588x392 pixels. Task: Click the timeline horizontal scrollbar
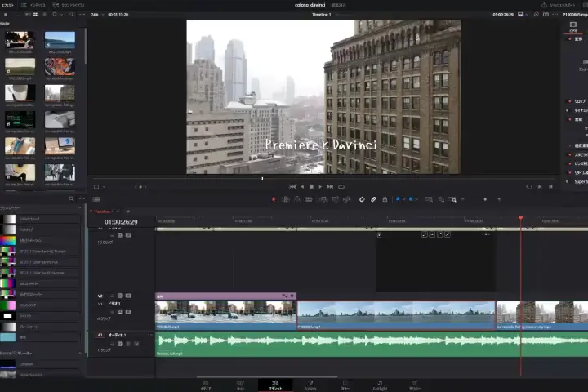click(x=267, y=376)
